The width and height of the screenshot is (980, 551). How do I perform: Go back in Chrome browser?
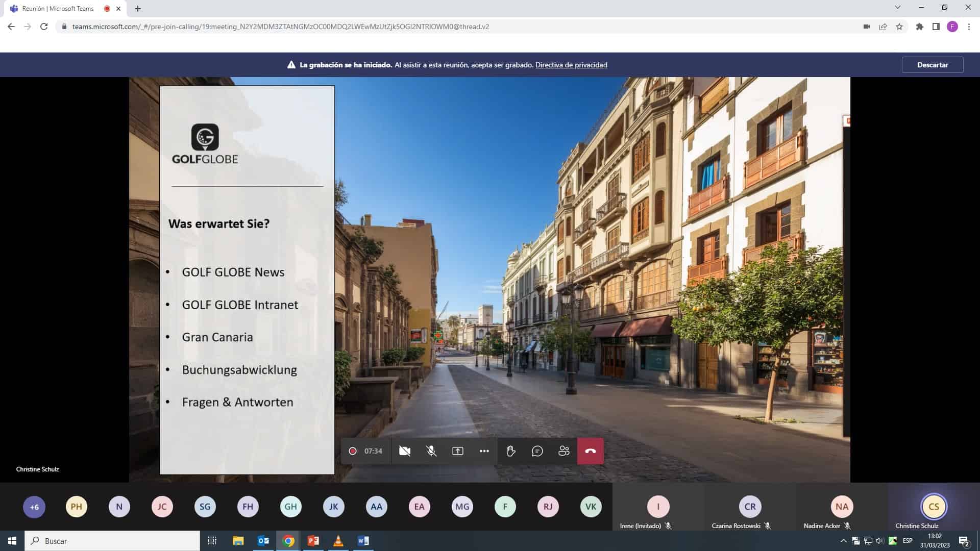point(11,27)
